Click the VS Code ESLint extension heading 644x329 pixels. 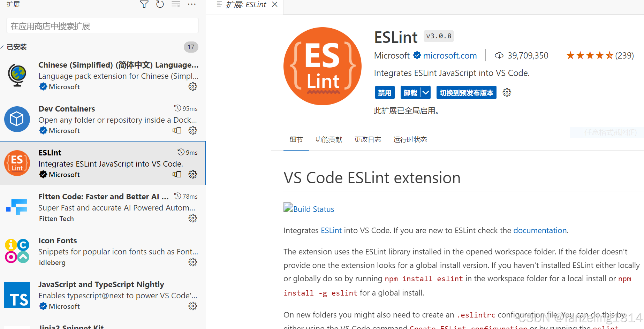[372, 178]
